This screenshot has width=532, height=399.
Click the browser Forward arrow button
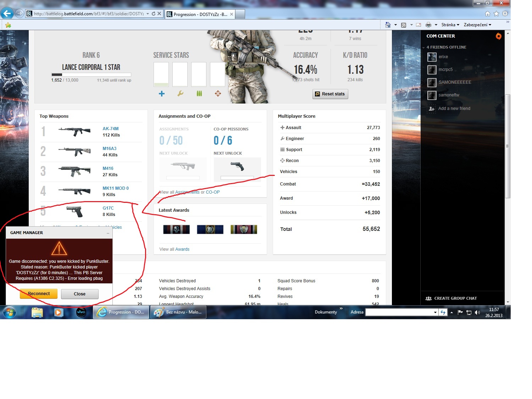tap(19, 13)
